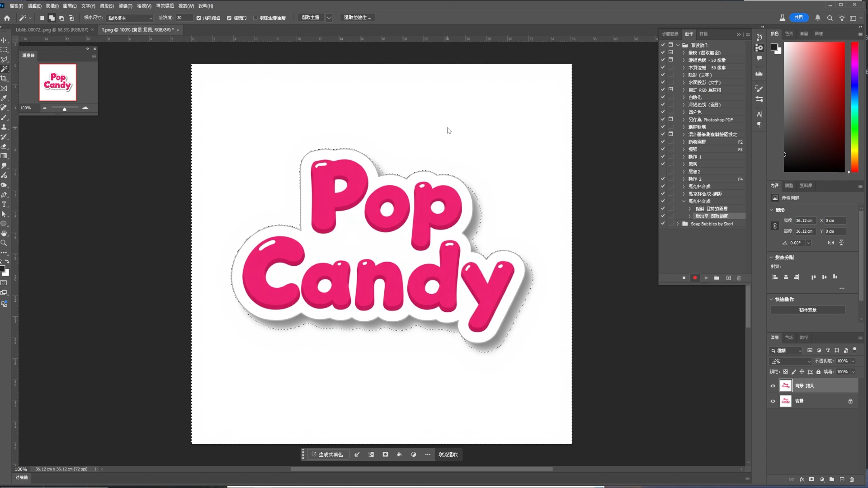Viewport: 868px width, 488px height.
Task: Open the 濾鏡(T) menu
Action: coord(126,6)
